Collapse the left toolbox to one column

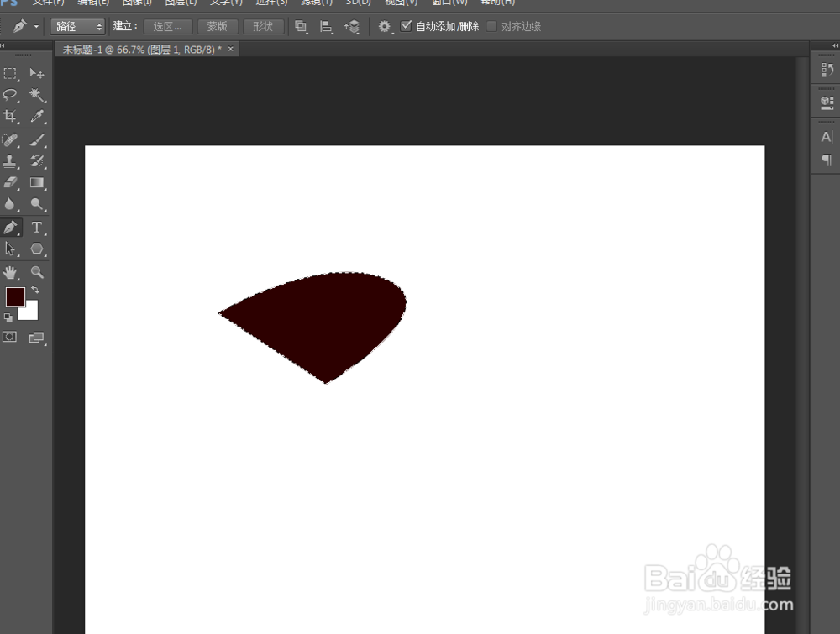point(3,45)
